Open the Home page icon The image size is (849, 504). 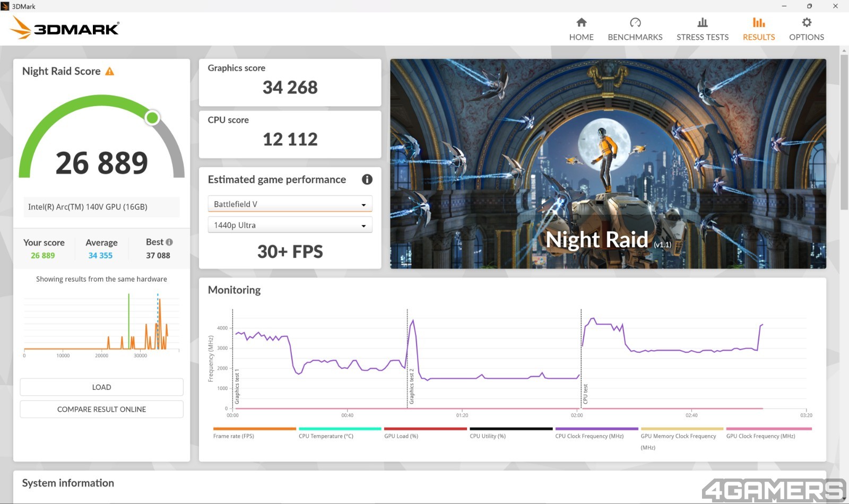(x=581, y=22)
